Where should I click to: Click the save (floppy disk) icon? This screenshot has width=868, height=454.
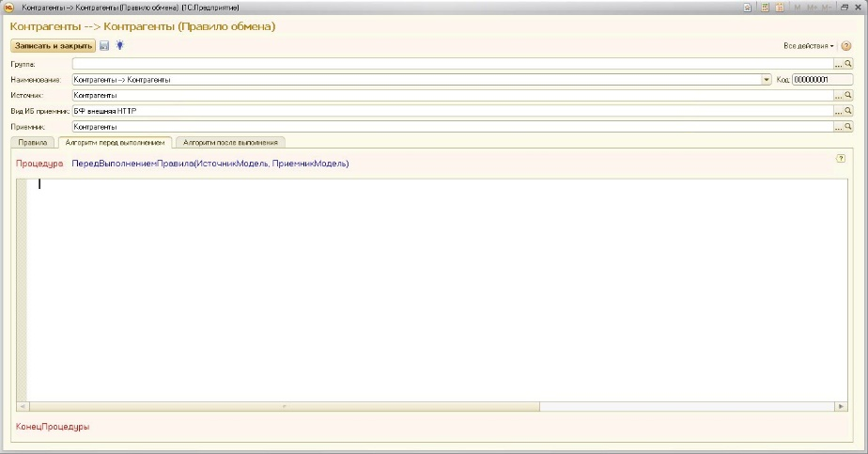pyautogui.click(x=104, y=45)
